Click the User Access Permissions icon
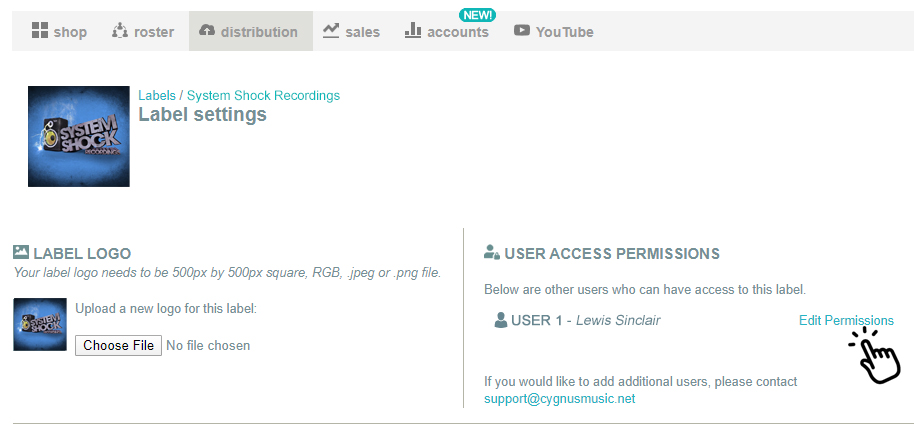The width and height of the screenshot is (914, 432). [492, 252]
